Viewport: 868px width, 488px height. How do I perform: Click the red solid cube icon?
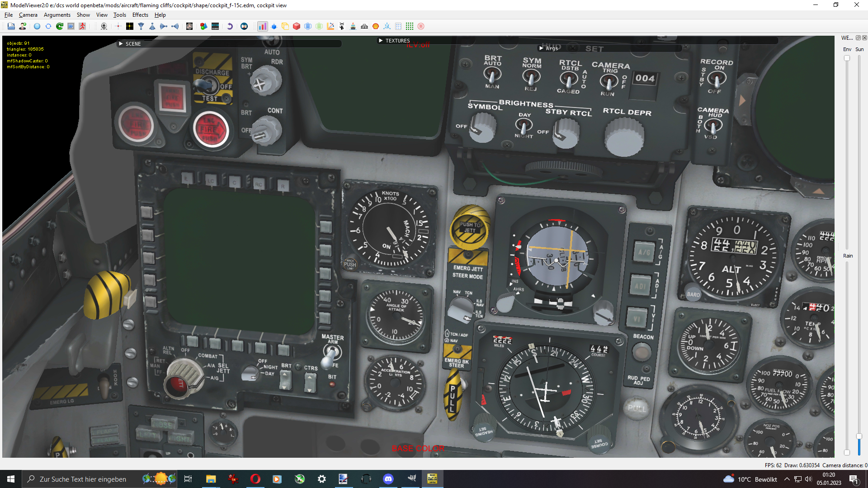(297, 26)
